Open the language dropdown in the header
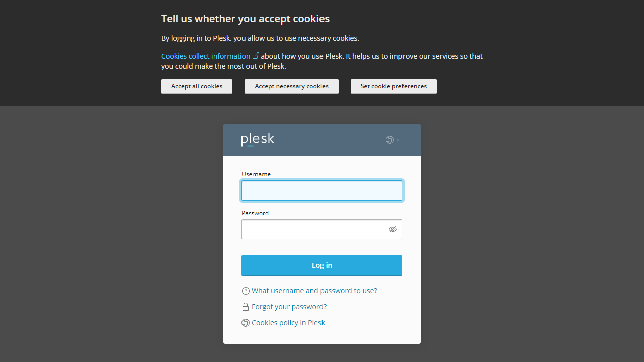This screenshot has height=362, width=644. tap(392, 140)
